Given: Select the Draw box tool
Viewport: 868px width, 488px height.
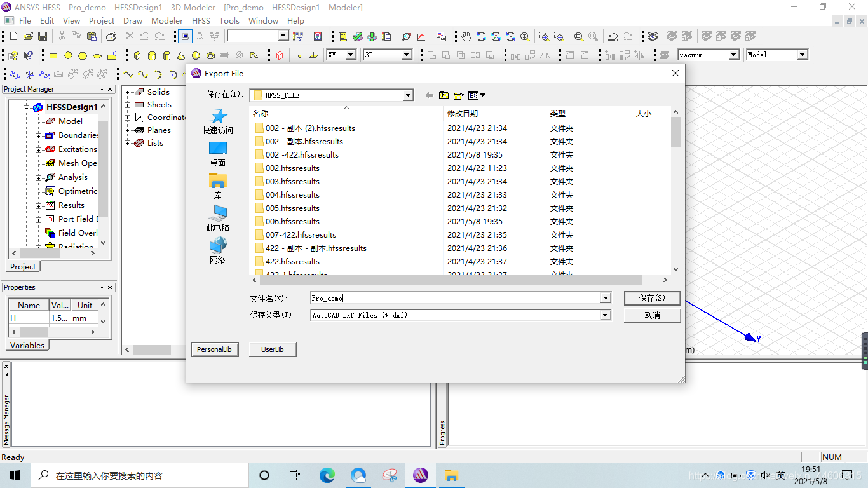Looking at the screenshot, I should click(137, 55).
